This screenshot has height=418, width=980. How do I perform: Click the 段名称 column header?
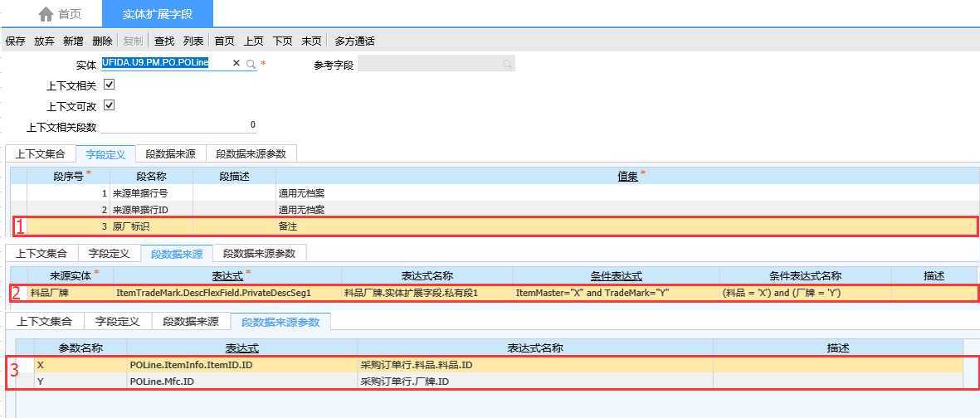151,176
